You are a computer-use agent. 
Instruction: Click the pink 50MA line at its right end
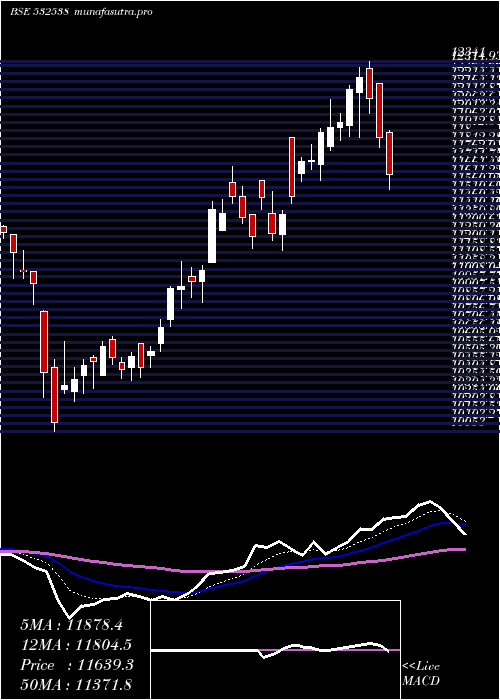tap(462, 550)
